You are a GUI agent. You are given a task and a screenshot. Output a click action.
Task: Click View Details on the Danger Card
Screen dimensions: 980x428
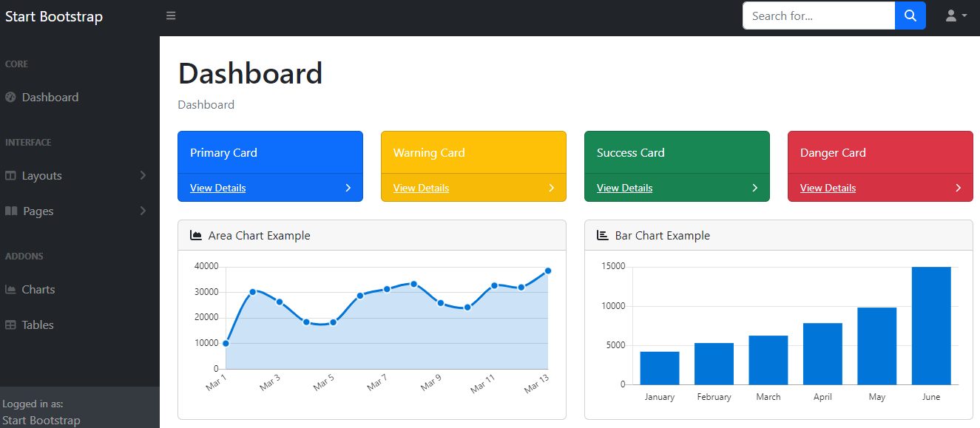[x=828, y=188]
